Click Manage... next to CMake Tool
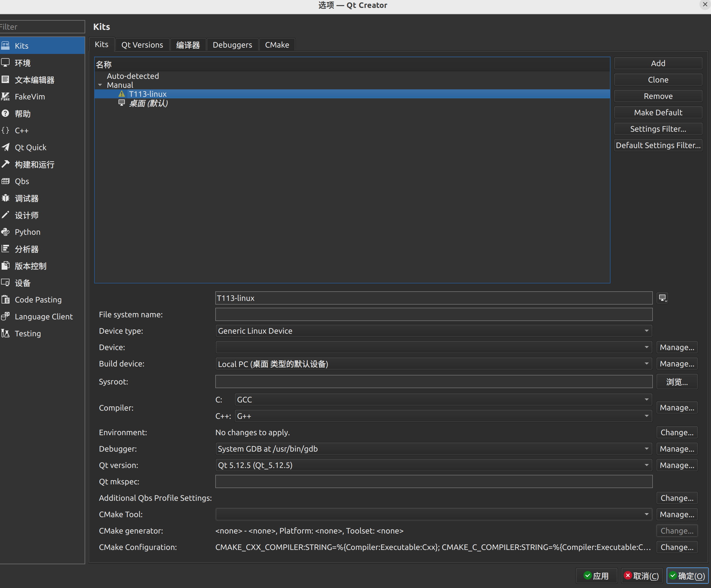711x588 pixels. tap(677, 514)
